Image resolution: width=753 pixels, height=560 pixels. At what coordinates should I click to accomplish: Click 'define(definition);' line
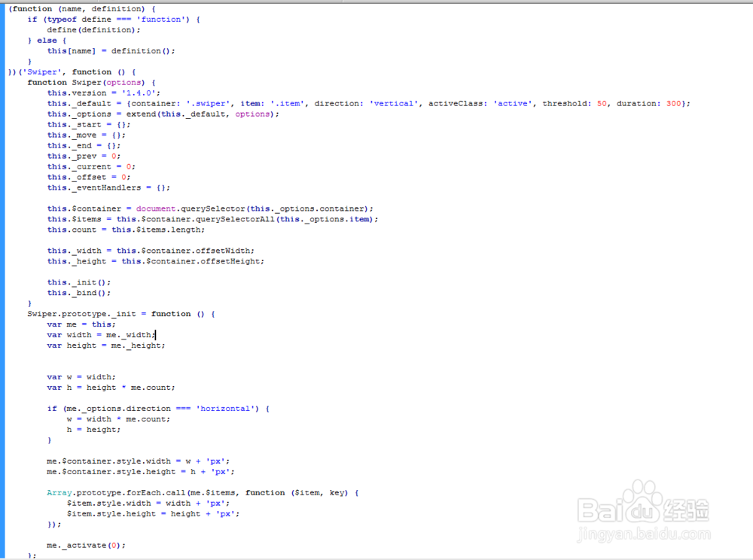[93, 30]
